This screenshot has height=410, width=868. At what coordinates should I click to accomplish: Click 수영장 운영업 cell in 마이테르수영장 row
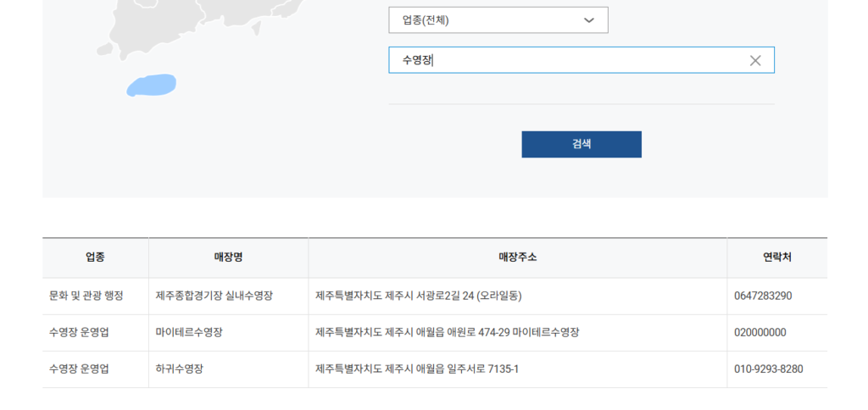95,333
